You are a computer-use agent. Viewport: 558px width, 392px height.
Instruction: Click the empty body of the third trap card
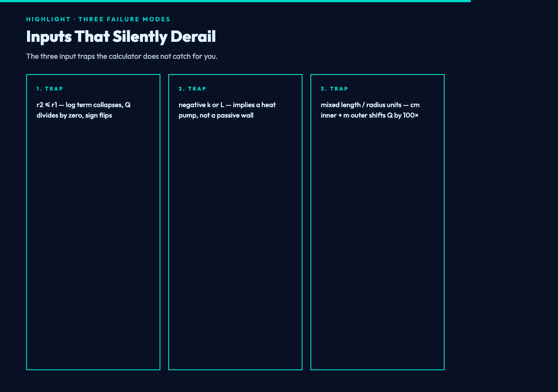378,244
